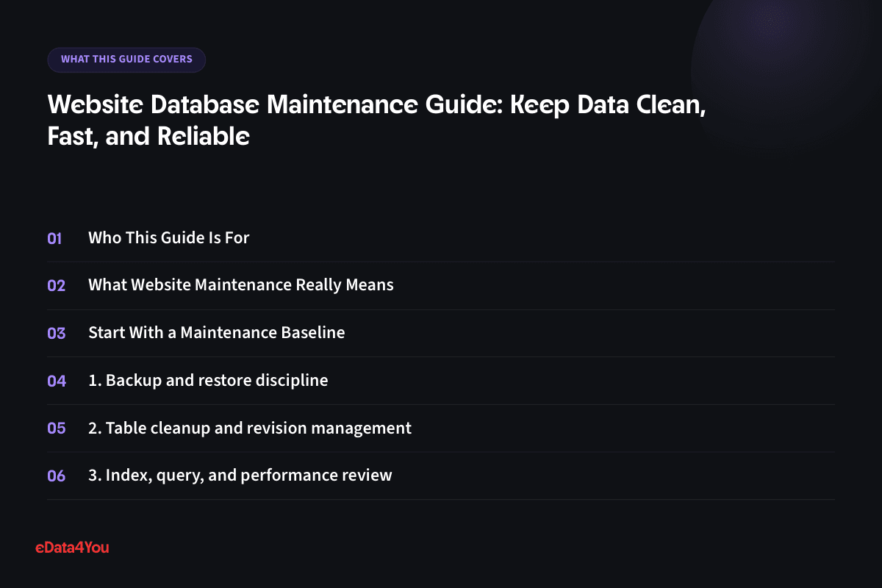Click the number 01 label
882x588 pixels.
(55, 238)
